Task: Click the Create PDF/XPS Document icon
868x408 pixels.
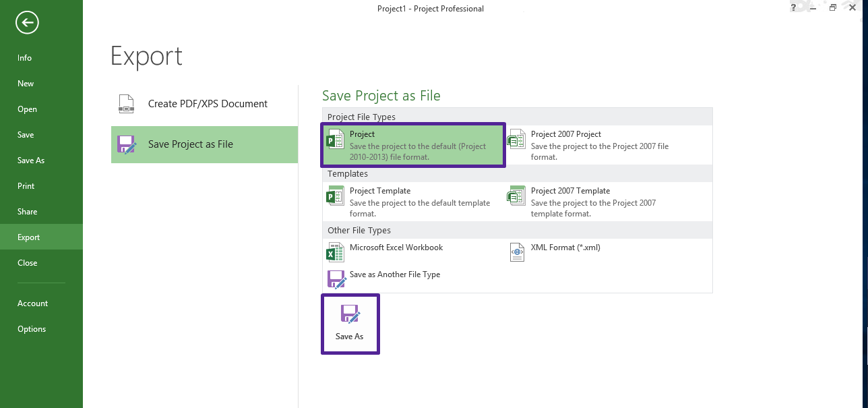Action: coord(126,104)
